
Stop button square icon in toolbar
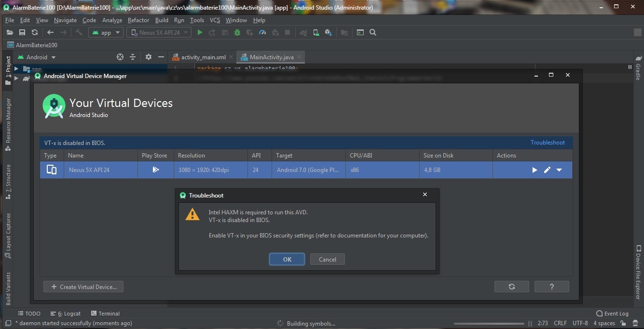point(288,32)
